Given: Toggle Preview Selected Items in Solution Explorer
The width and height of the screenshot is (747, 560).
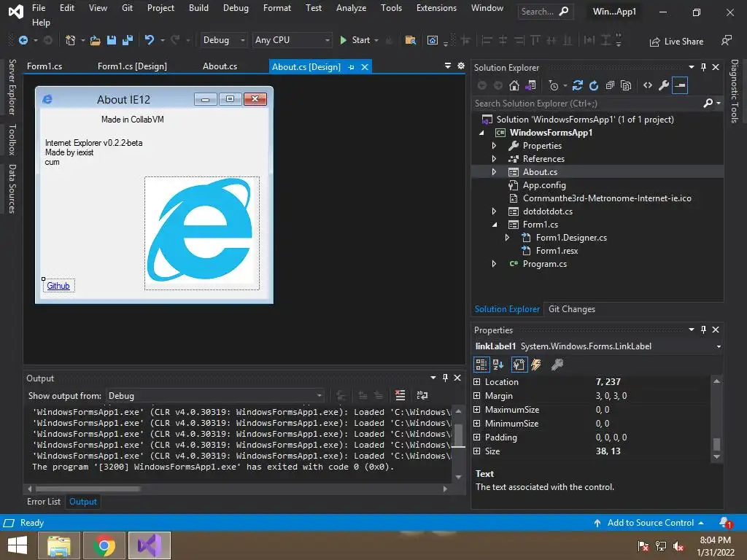Looking at the screenshot, I should [681, 86].
